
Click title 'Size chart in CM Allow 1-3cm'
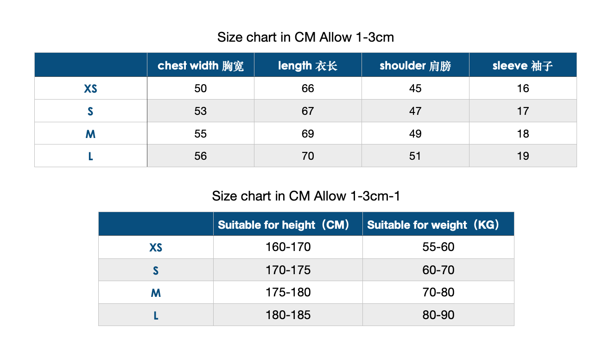click(305, 37)
